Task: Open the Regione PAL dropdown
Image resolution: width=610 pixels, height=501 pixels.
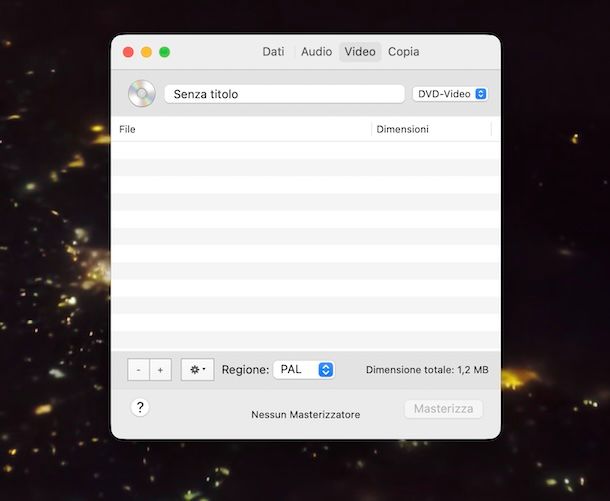Action: coord(304,370)
